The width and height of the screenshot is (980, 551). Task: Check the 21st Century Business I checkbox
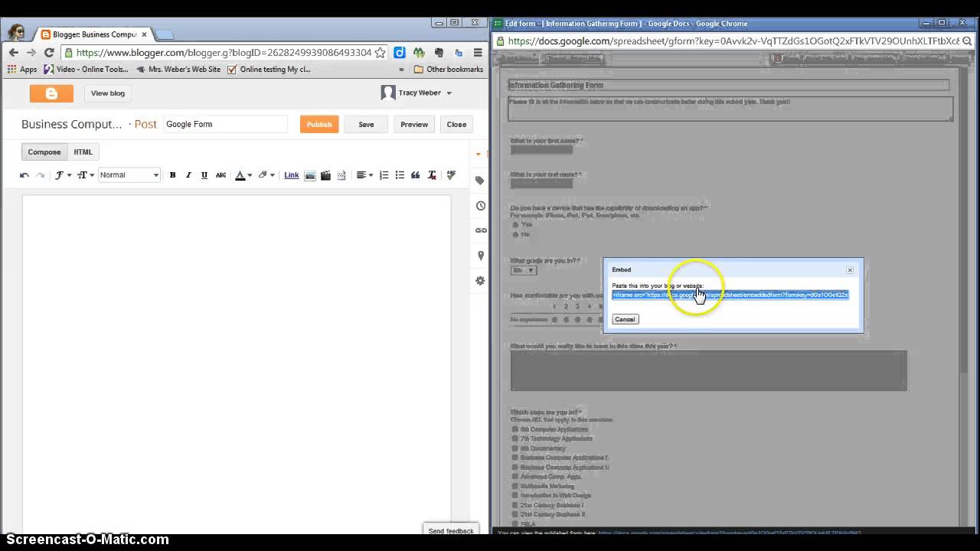pos(515,505)
